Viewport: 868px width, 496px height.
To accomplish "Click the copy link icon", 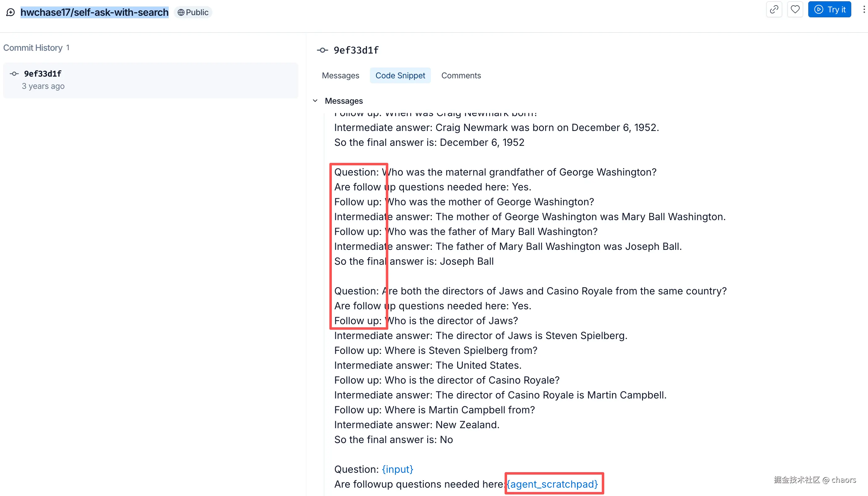I will (x=774, y=10).
